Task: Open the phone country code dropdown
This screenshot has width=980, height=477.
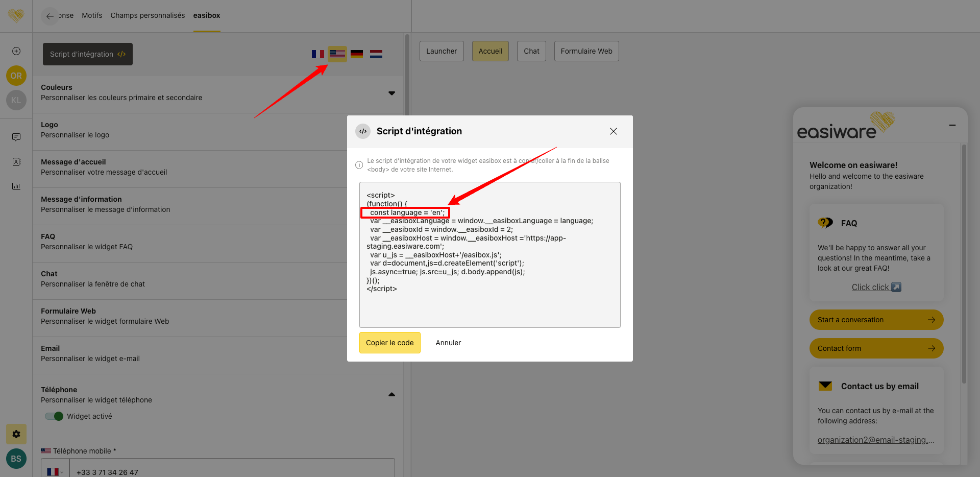Action: click(x=55, y=472)
